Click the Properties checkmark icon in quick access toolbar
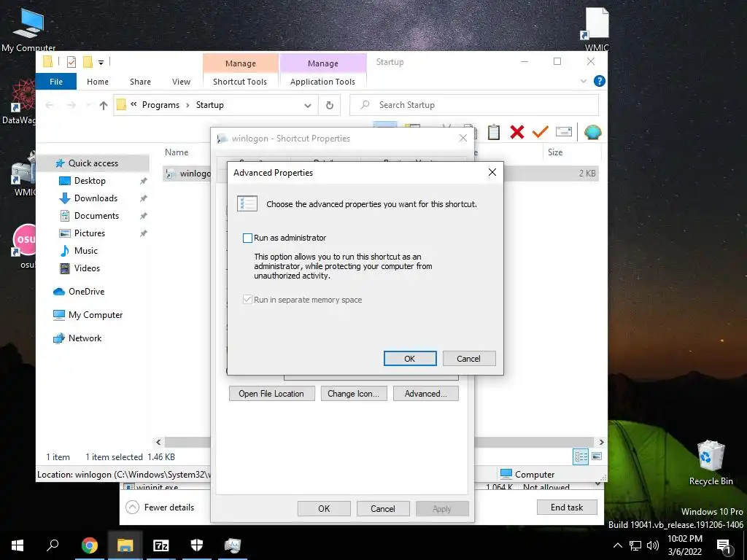The image size is (747, 560). coord(71,62)
